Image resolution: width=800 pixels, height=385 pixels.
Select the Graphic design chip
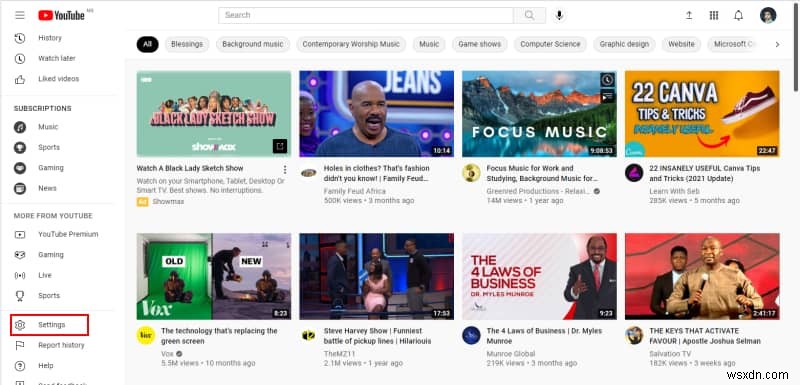coord(624,44)
